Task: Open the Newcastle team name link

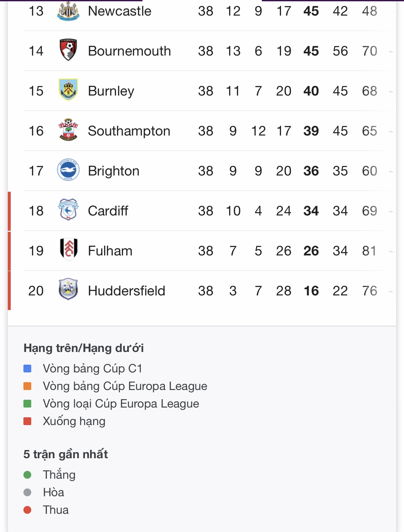Action: pos(120,11)
